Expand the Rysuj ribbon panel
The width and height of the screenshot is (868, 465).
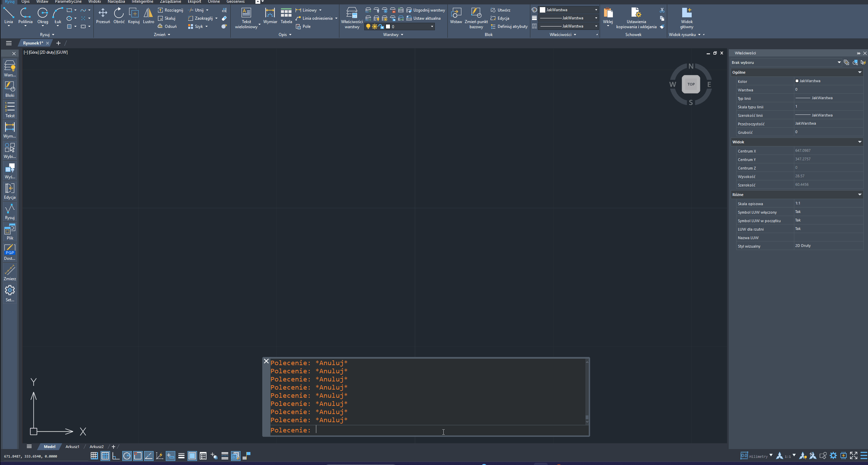click(47, 35)
